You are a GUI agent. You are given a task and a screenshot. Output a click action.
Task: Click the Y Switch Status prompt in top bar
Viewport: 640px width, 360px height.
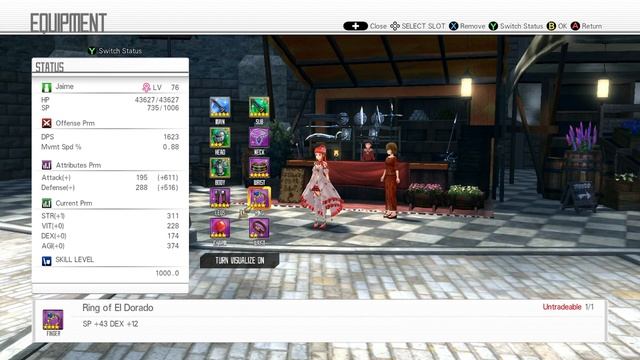pos(516,26)
